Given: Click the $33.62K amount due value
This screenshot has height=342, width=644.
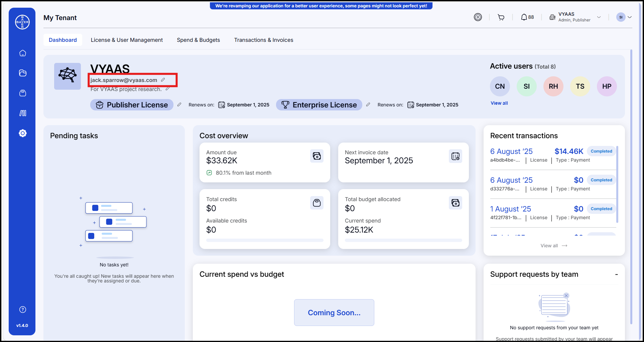Looking at the screenshot, I should pos(222,161).
